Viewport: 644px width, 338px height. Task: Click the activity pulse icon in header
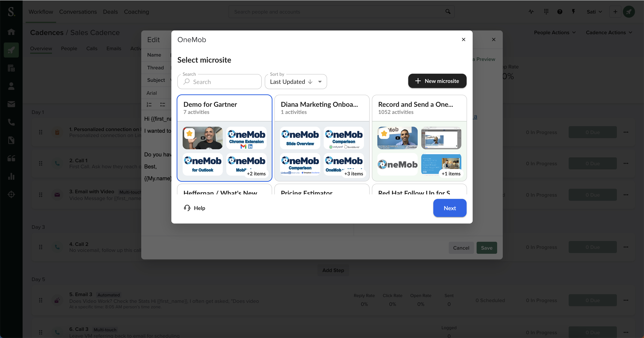531,12
